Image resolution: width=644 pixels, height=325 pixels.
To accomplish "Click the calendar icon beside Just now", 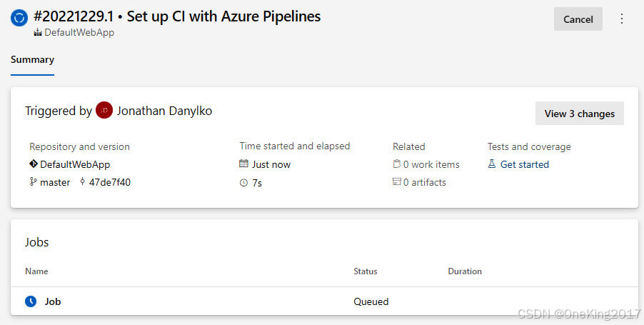I will (x=244, y=164).
